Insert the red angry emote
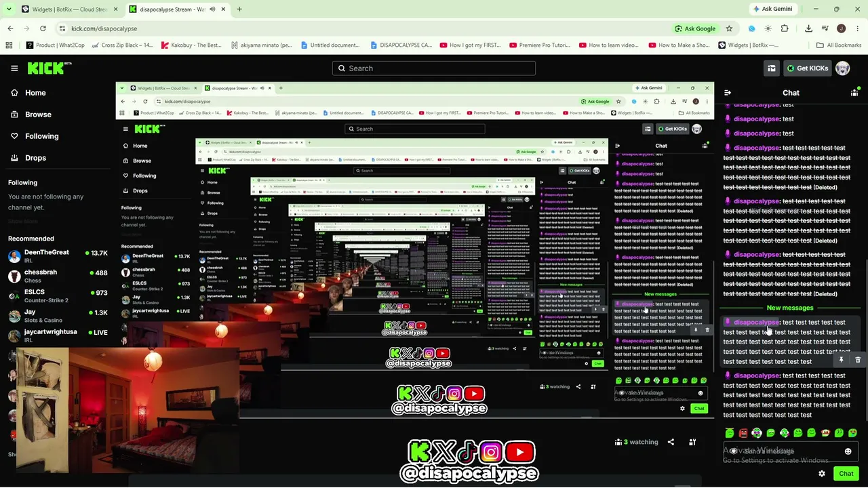Image resolution: width=868 pixels, height=488 pixels. 743,433
